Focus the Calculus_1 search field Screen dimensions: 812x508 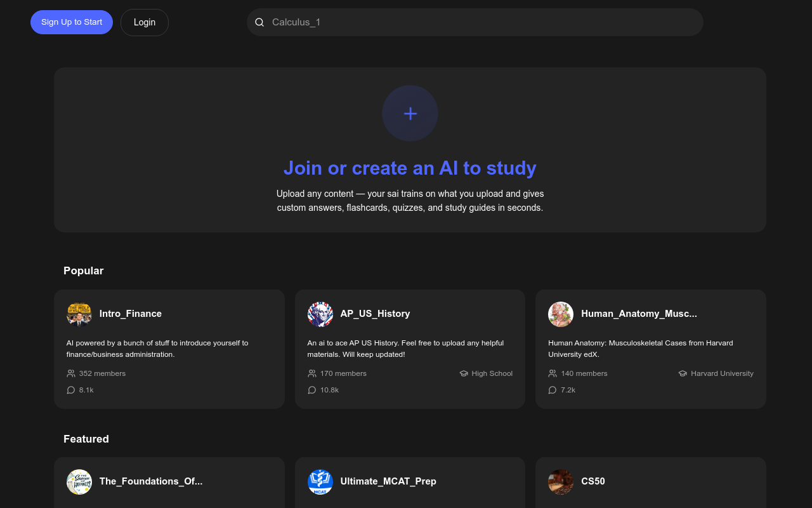482,22
